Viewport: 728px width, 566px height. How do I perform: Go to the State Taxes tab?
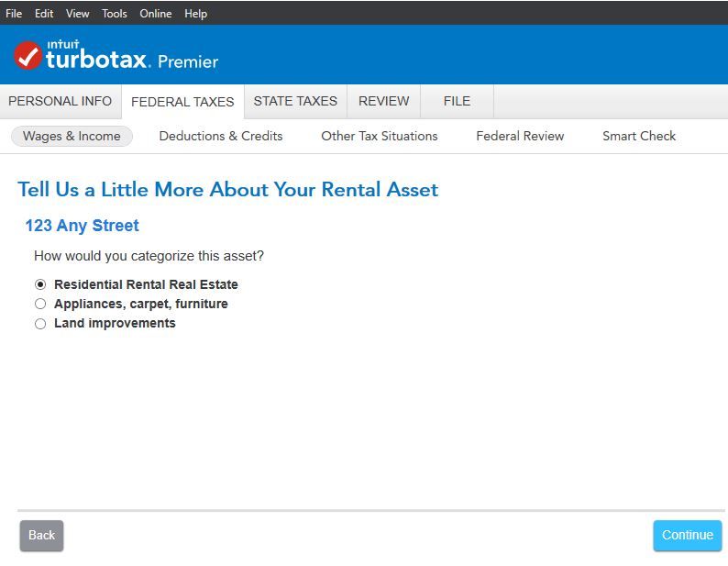(295, 101)
